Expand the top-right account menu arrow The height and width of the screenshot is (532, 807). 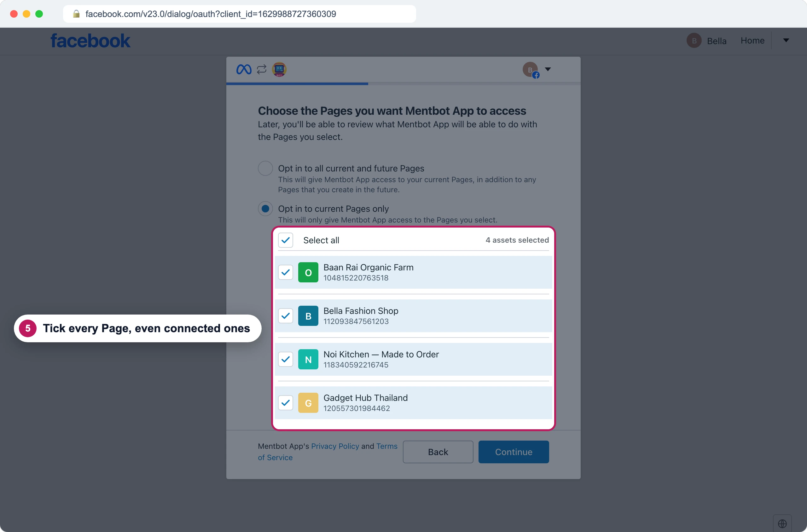pyautogui.click(x=786, y=40)
